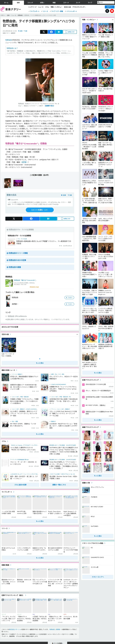Share on X from the lower share bar

(x=14, y=219)
